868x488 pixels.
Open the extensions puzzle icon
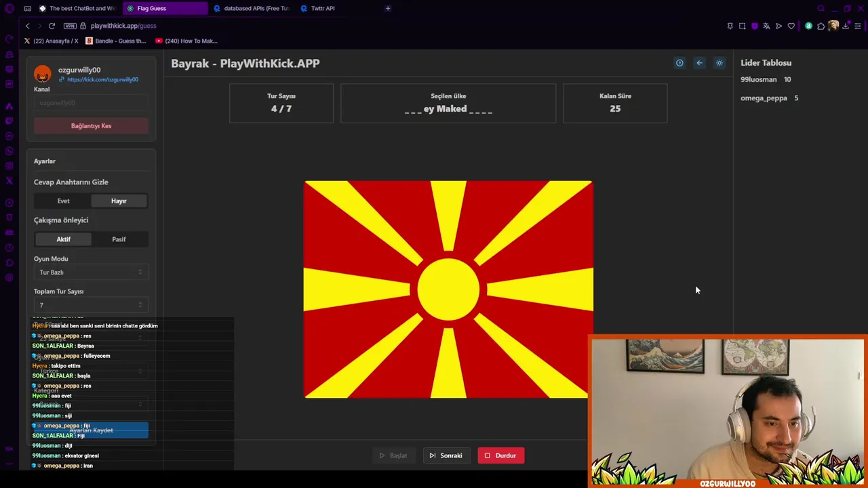(x=821, y=26)
